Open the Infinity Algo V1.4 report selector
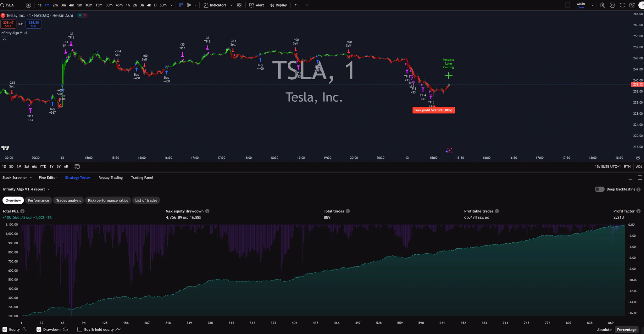The width and height of the screenshot is (644, 334). pyautogui.click(x=48, y=189)
